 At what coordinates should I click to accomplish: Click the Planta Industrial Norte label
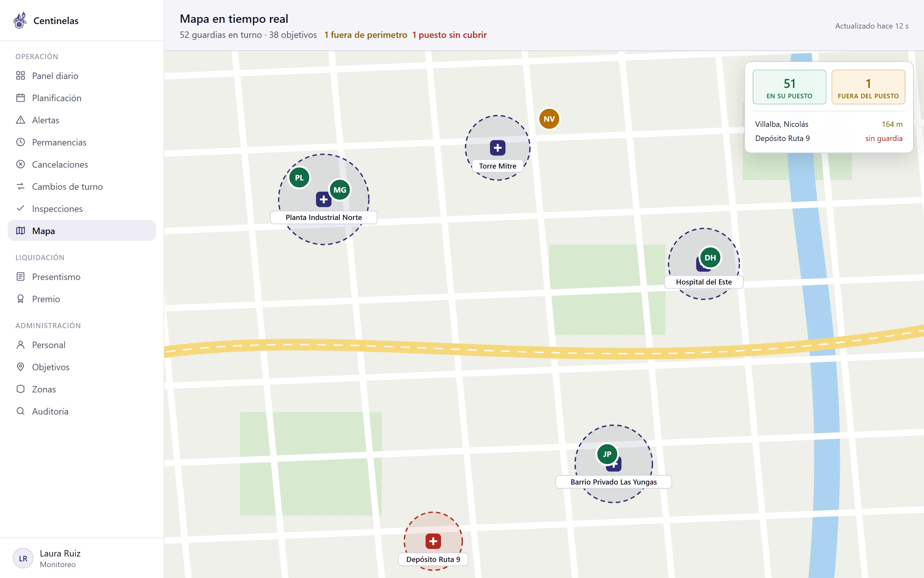323,217
